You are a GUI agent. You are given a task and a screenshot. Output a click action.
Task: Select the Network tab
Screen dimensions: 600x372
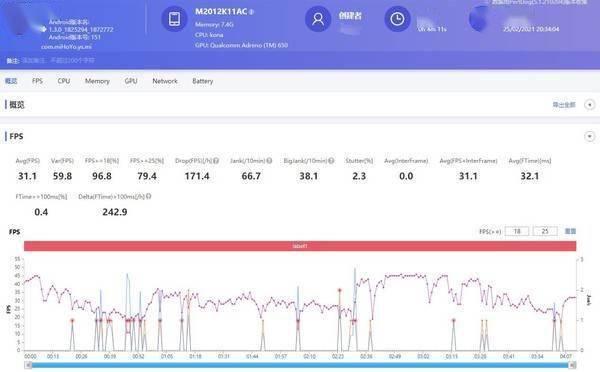165,81
